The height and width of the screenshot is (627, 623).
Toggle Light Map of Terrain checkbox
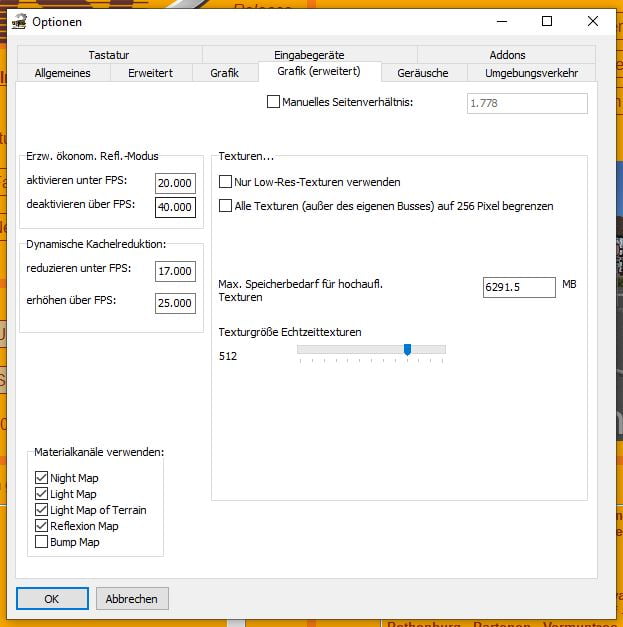point(42,510)
